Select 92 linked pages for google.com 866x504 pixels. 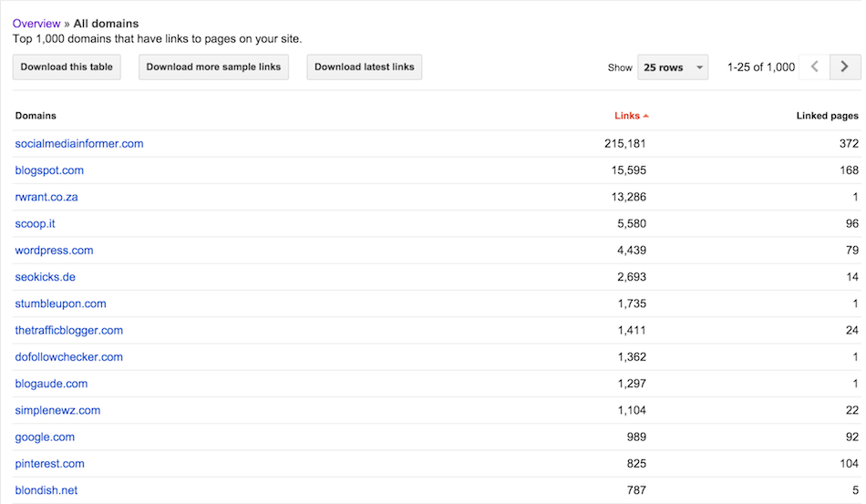coord(852,437)
